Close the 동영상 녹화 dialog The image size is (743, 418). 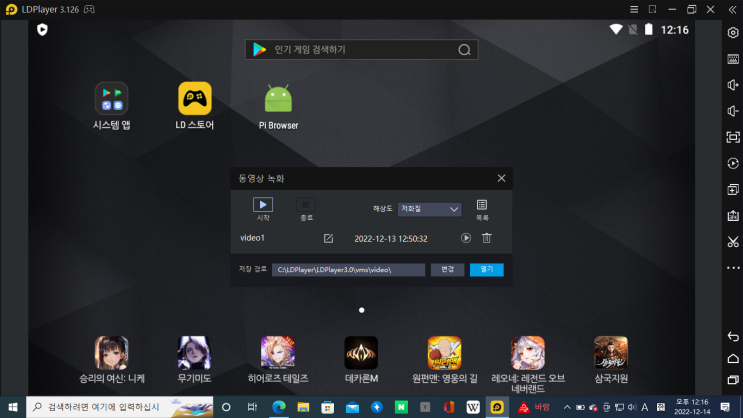tap(501, 178)
